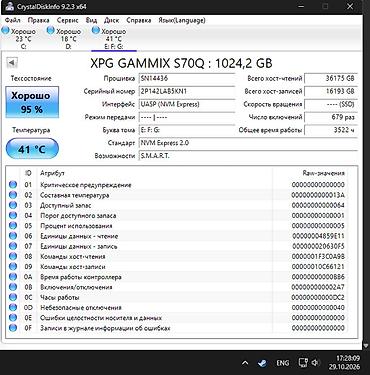The image size is (370, 375).
Task: Click raw value 0000000000040 for unsafe shutdowns
Action: [x=318, y=307]
